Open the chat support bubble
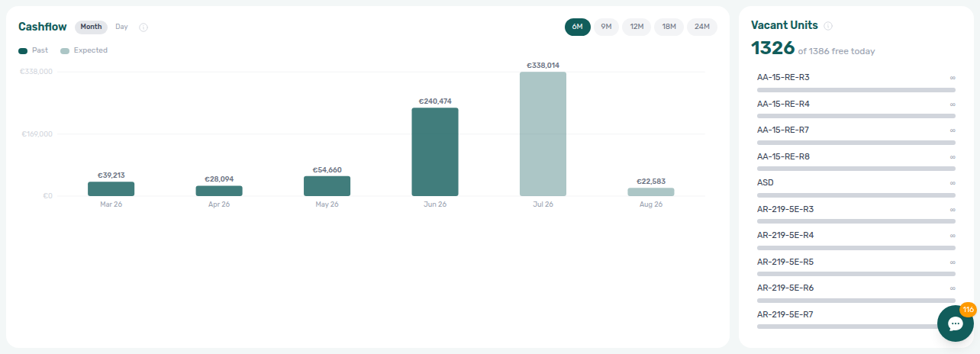The image size is (980, 354). pos(955,323)
